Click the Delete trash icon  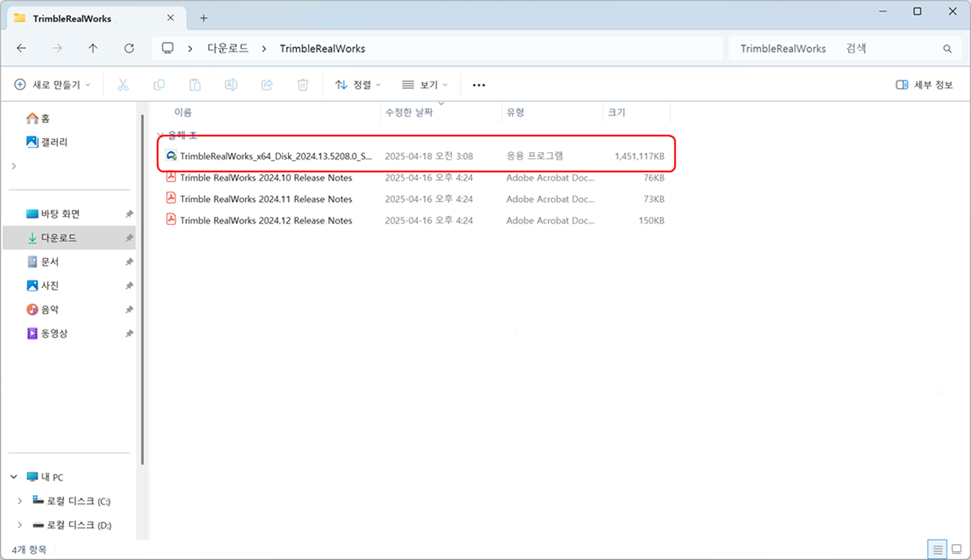(302, 85)
